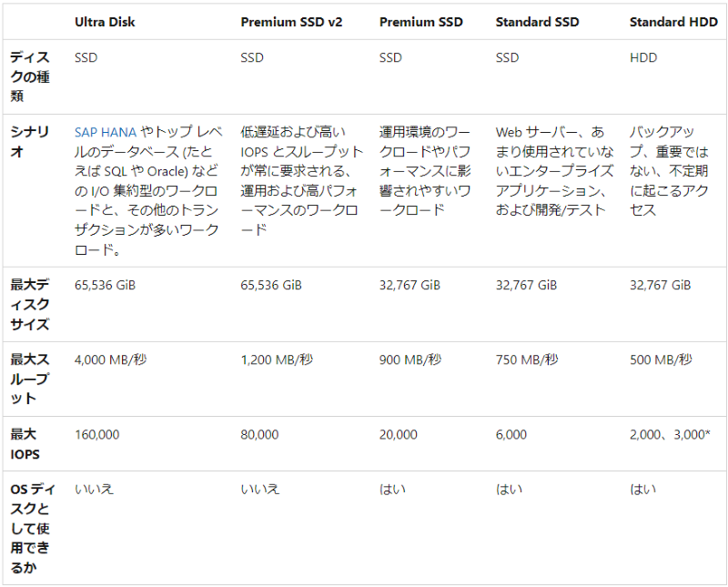The height and width of the screenshot is (587, 728).
Task: Click the 運用環境のワークロード scenario text
Action: 425,171
